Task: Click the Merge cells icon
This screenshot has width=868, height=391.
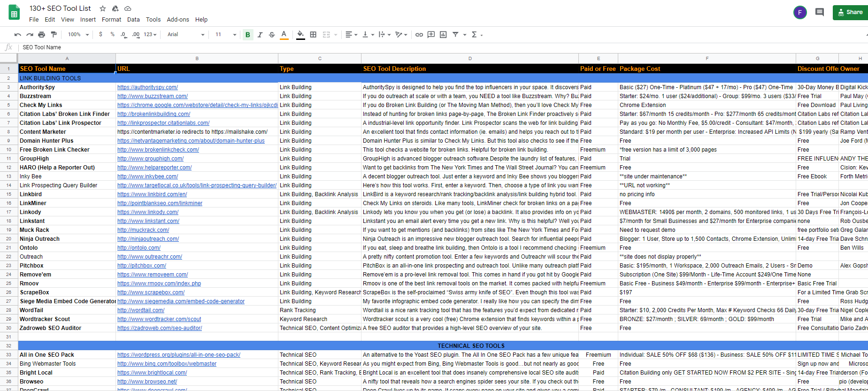Action: pyautogui.click(x=326, y=35)
